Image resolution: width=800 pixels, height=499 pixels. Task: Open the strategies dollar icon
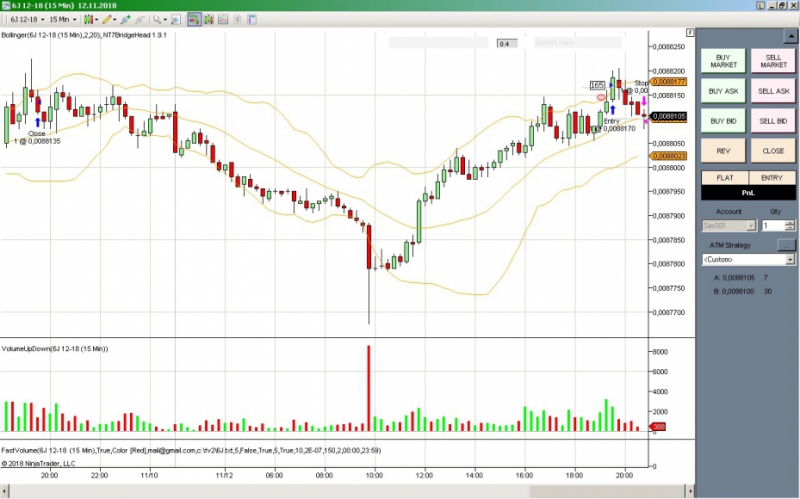click(x=237, y=19)
